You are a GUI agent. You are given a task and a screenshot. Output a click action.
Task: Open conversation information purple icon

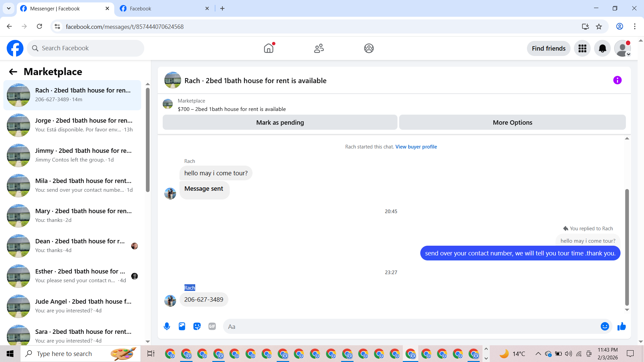617,80
